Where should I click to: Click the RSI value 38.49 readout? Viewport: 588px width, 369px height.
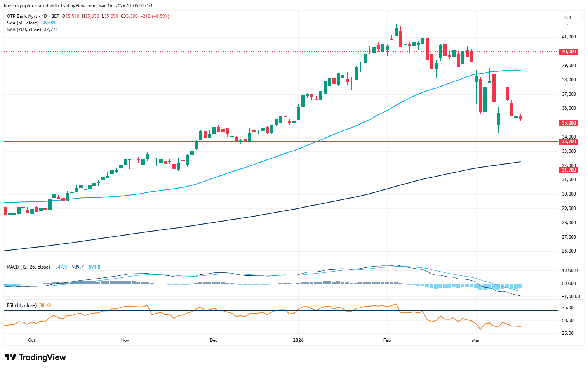point(45,305)
